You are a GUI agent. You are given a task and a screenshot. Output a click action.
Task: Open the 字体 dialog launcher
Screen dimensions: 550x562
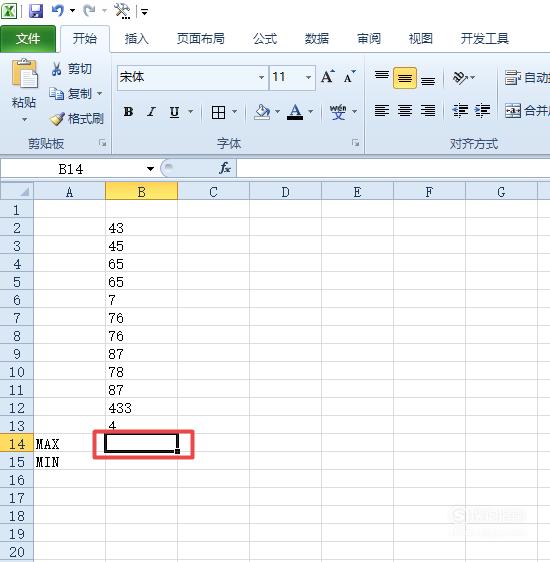coord(355,143)
